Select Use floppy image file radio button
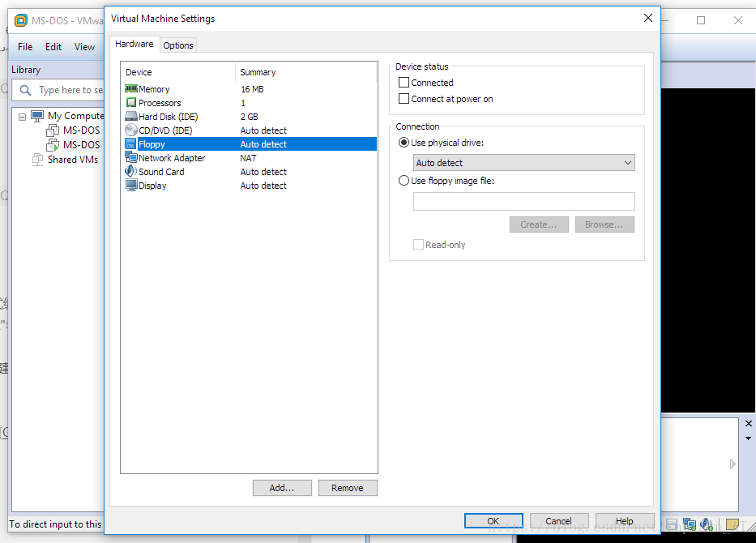 [x=404, y=181]
